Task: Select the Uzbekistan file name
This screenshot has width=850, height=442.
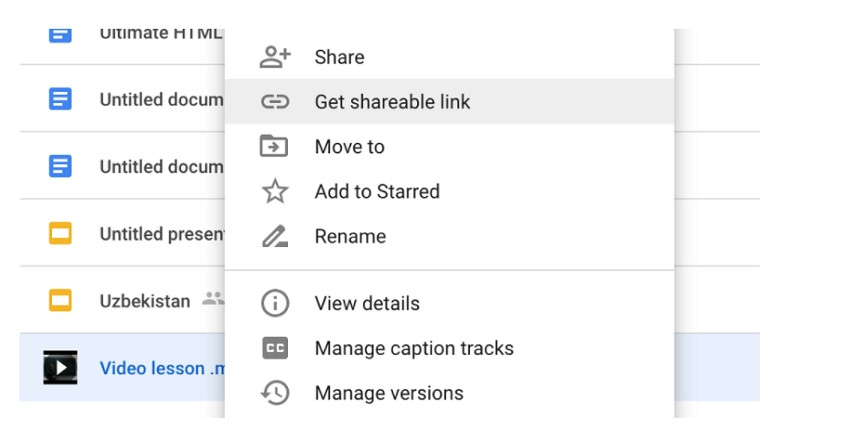Action: click(145, 301)
